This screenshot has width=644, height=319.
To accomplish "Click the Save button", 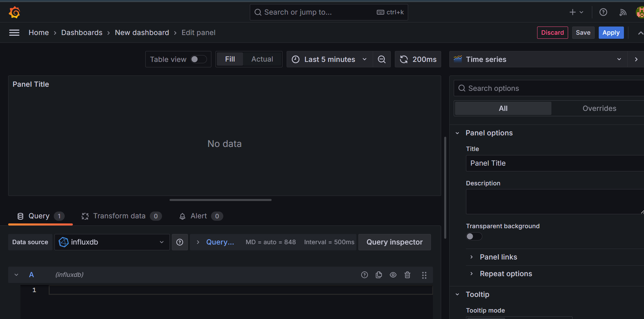I will point(583,33).
